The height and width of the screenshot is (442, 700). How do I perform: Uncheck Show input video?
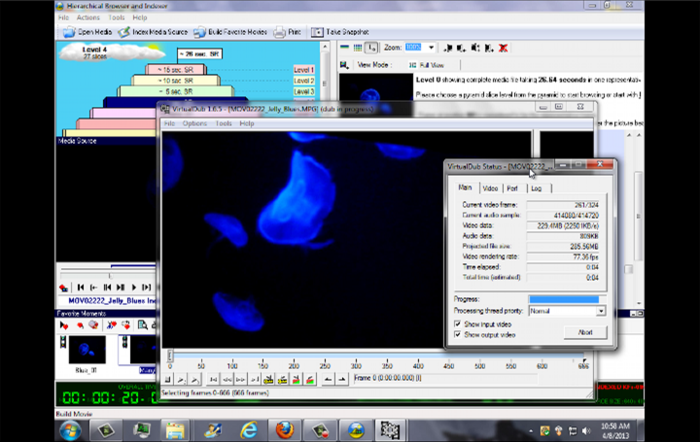(459, 324)
